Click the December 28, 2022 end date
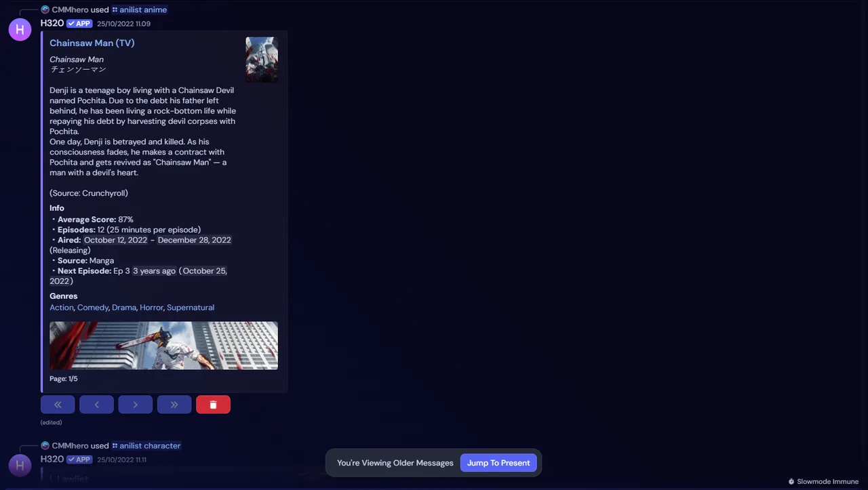Viewport: 868px width, 490px height. [195, 240]
